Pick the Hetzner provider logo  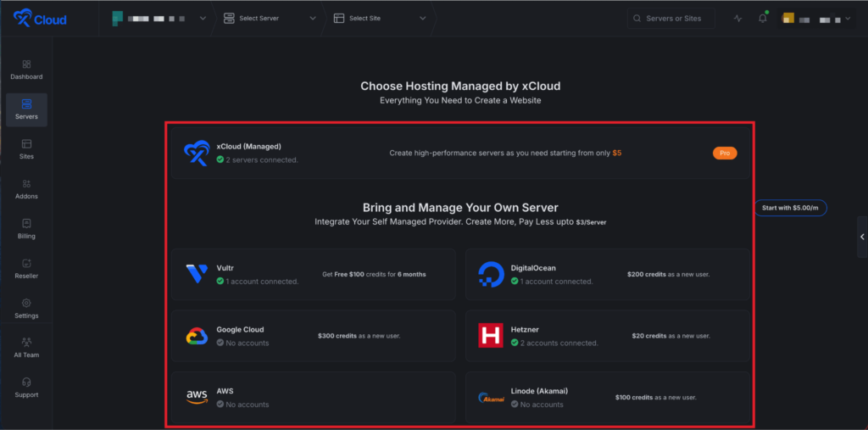(491, 336)
